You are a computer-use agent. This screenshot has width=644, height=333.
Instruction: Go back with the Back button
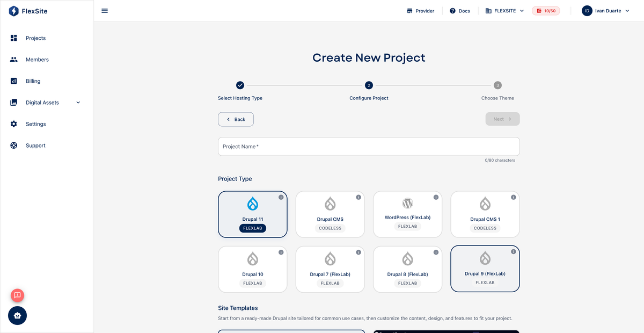pyautogui.click(x=236, y=119)
